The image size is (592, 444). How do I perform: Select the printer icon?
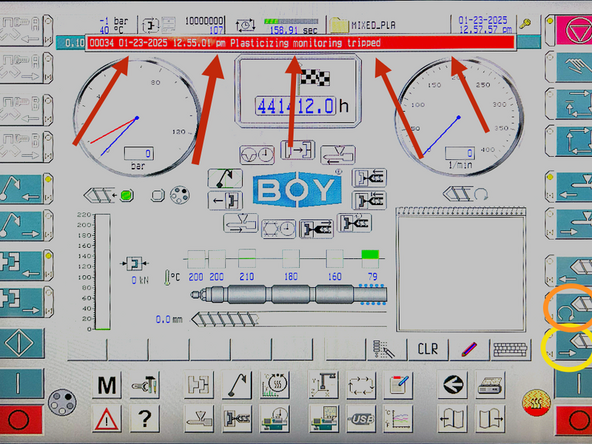[x=490, y=385]
